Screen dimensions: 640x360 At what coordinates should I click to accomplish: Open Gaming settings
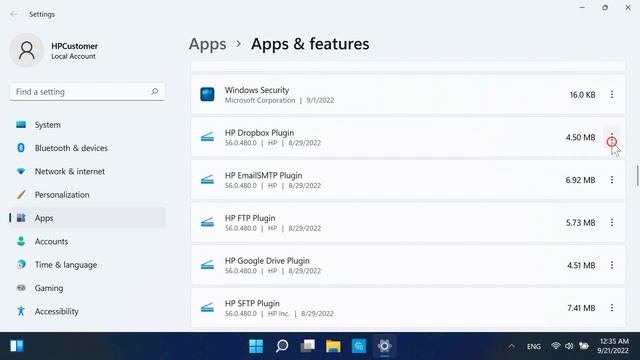coord(87,288)
